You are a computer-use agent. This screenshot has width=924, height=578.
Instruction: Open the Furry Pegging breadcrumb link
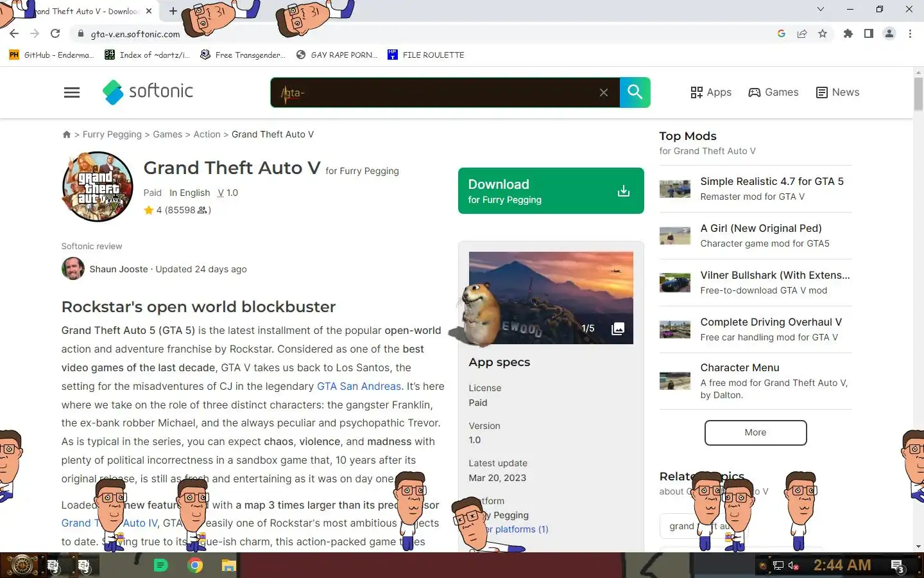[x=112, y=134]
